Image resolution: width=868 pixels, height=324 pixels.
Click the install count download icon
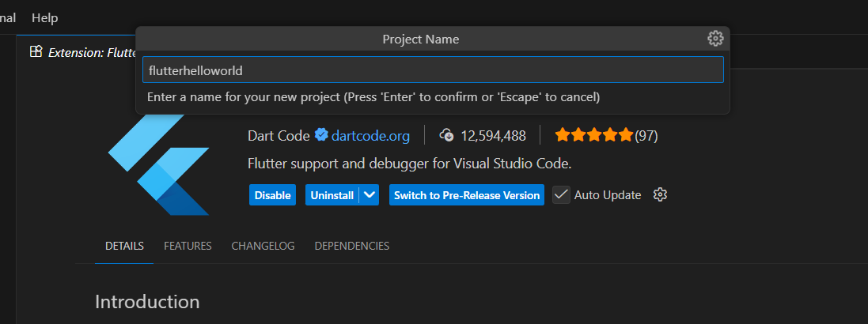[x=447, y=135]
